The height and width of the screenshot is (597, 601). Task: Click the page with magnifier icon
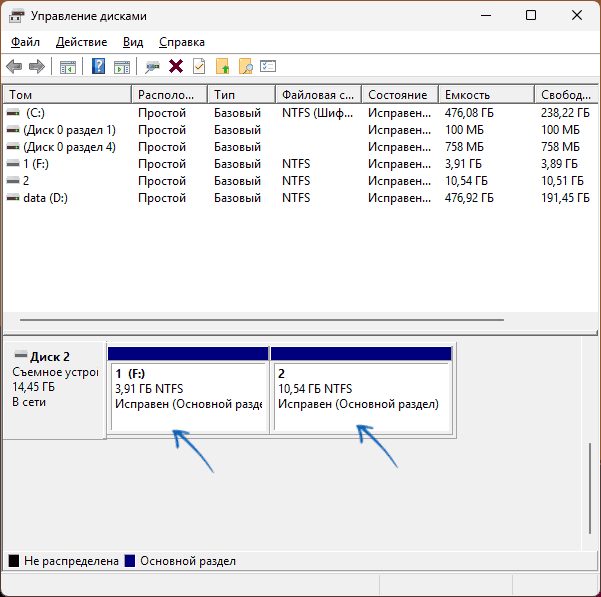pyautogui.click(x=245, y=67)
